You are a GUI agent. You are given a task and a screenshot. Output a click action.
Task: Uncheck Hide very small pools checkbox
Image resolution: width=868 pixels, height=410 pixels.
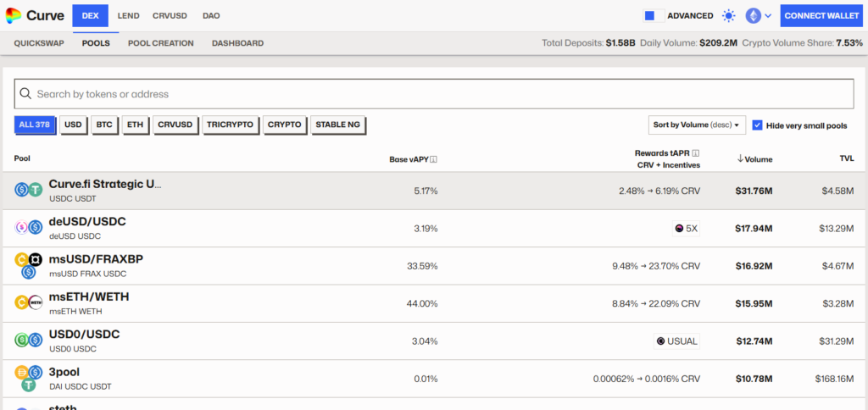coord(757,125)
